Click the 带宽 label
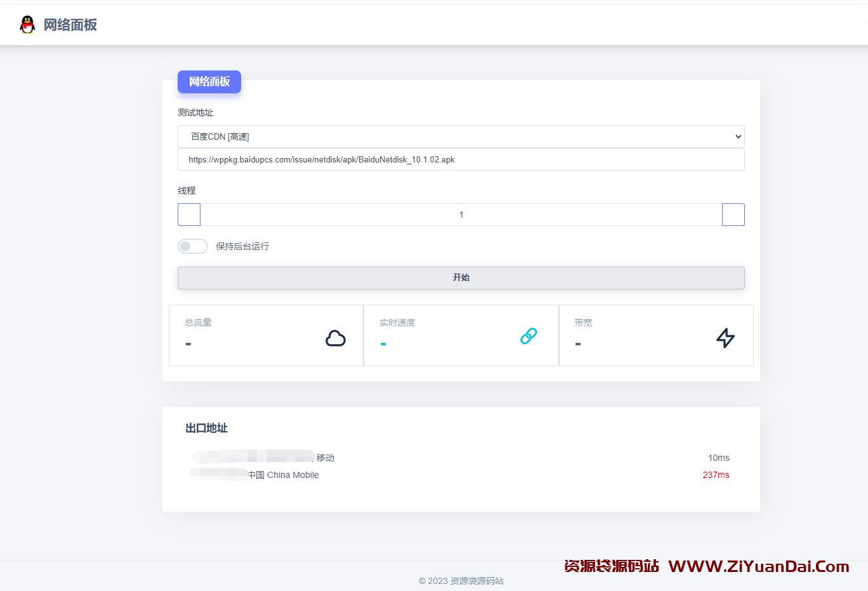This screenshot has width=868, height=591. point(583,322)
